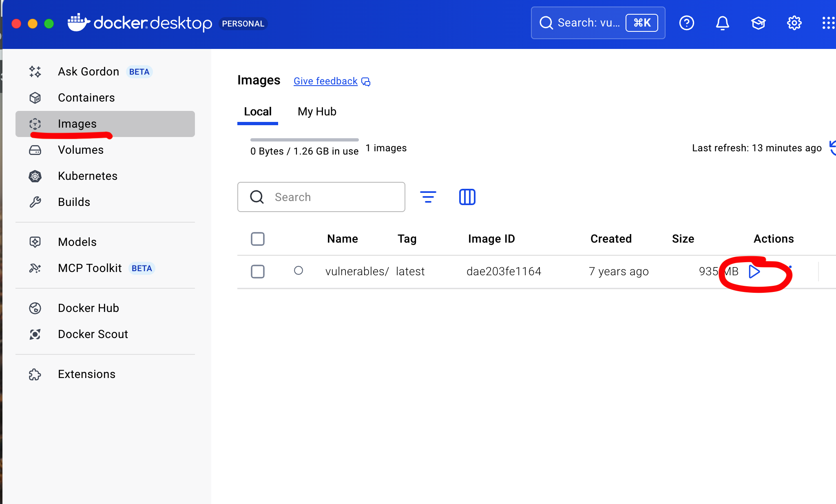Open the Learning center graduation cap icon

coord(758,23)
